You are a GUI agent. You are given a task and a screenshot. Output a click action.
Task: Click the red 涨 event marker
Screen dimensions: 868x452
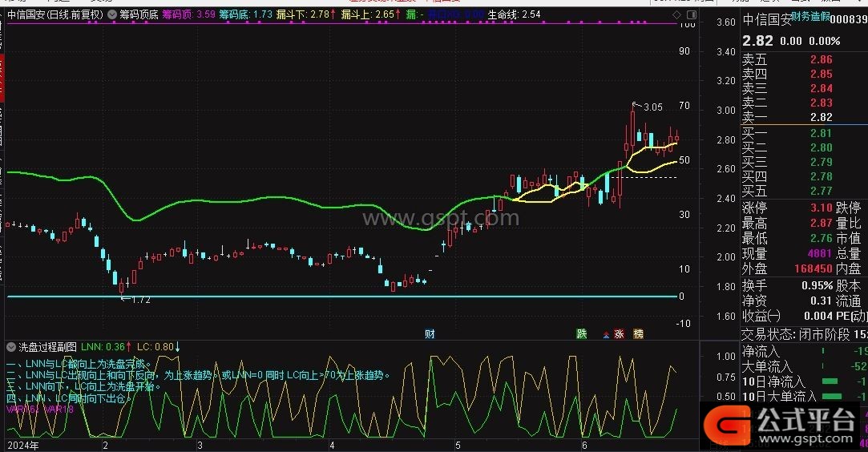619,333
